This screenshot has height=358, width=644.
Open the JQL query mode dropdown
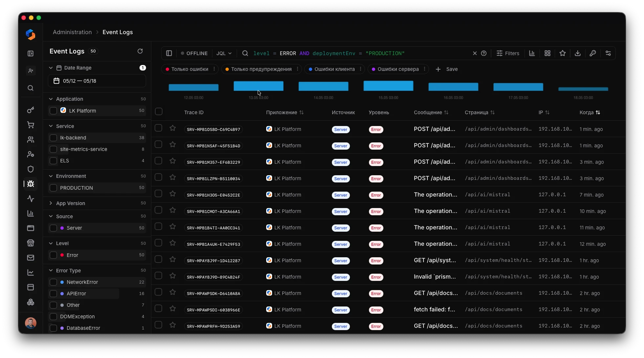coord(224,53)
